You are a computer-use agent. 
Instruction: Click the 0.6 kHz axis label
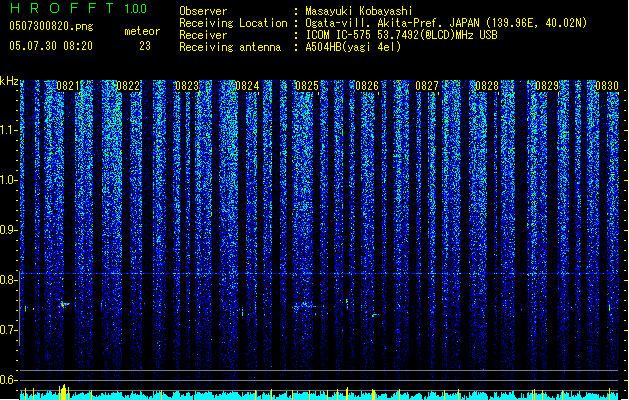(x=9, y=380)
